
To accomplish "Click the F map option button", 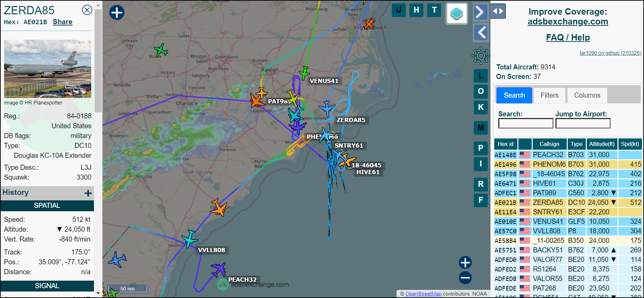I will (481, 200).
